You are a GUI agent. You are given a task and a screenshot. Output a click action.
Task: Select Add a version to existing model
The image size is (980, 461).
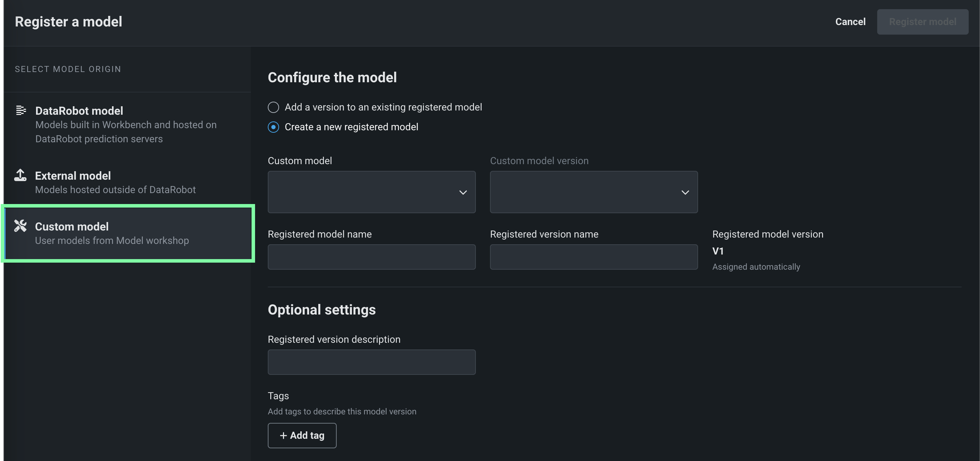(273, 107)
